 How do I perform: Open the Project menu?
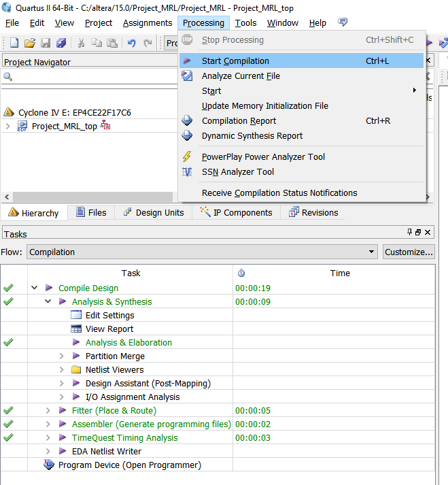click(x=99, y=23)
